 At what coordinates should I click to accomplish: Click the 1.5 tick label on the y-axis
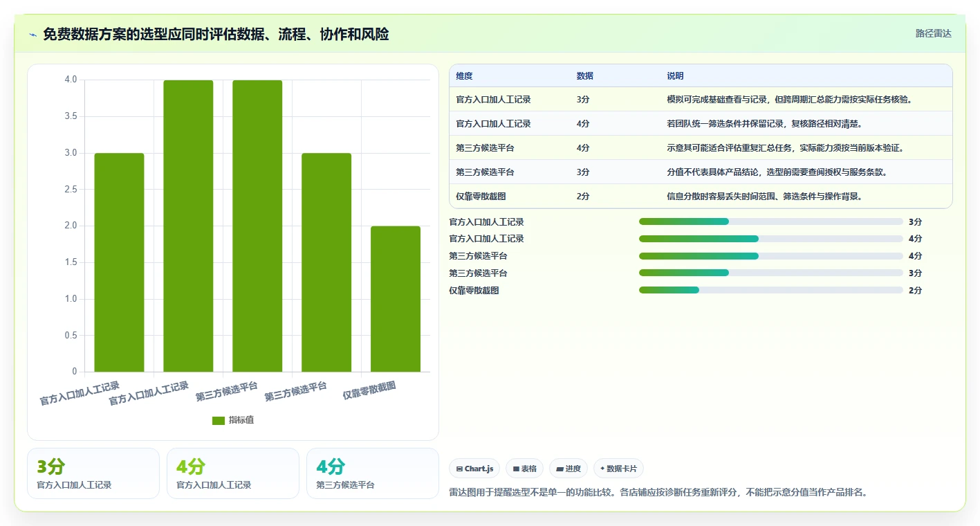[x=71, y=262]
